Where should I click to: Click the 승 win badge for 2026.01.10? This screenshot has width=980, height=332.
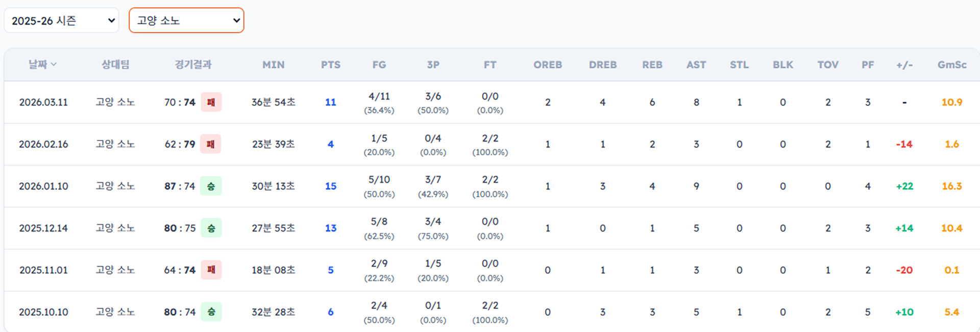click(x=211, y=186)
